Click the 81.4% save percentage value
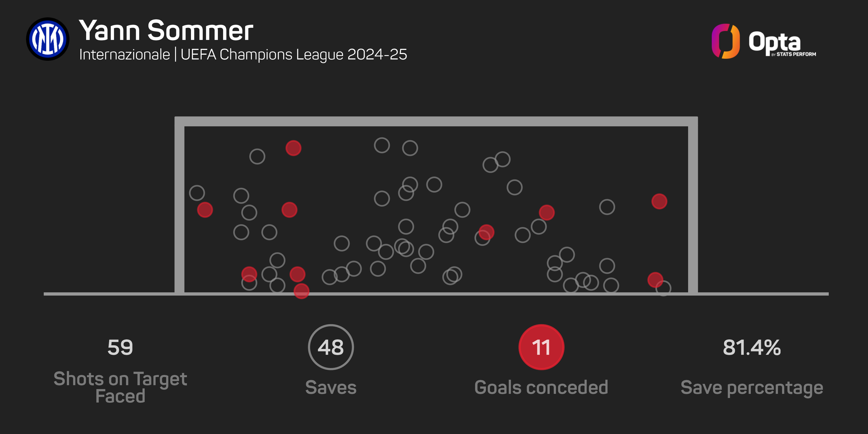Image resolution: width=868 pixels, height=434 pixels. (x=751, y=347)
